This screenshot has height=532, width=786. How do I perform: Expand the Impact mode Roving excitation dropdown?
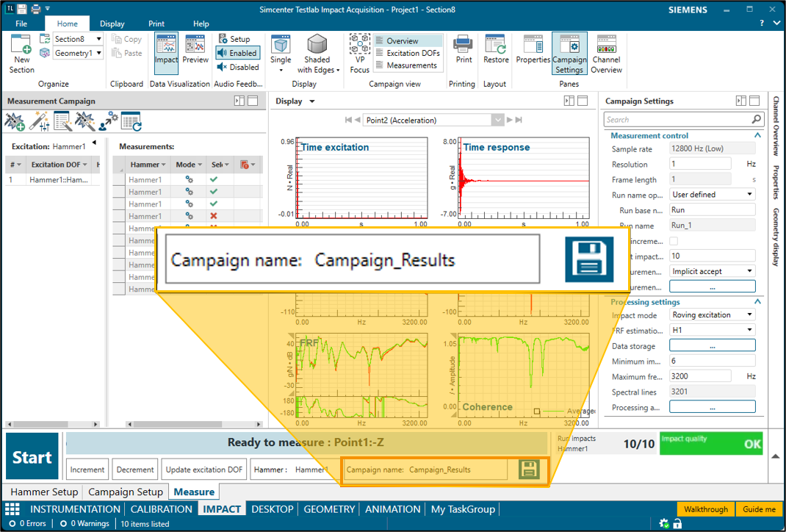pos(712,315)
